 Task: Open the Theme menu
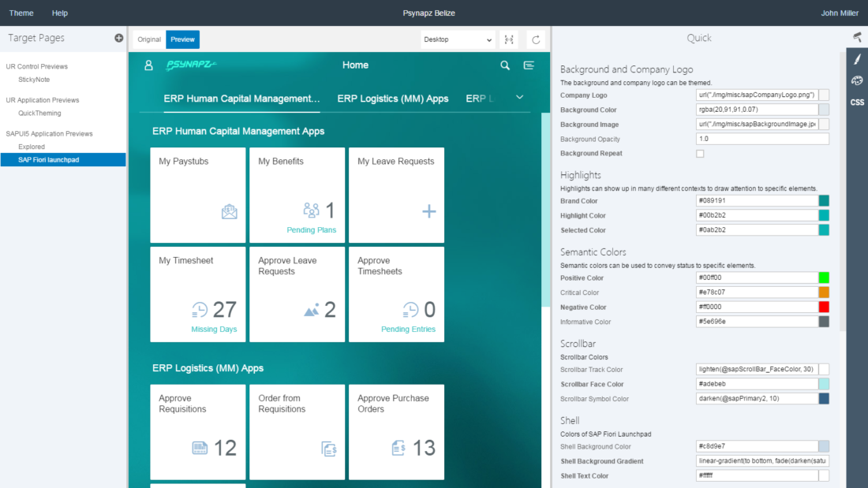tap(21, 13)
